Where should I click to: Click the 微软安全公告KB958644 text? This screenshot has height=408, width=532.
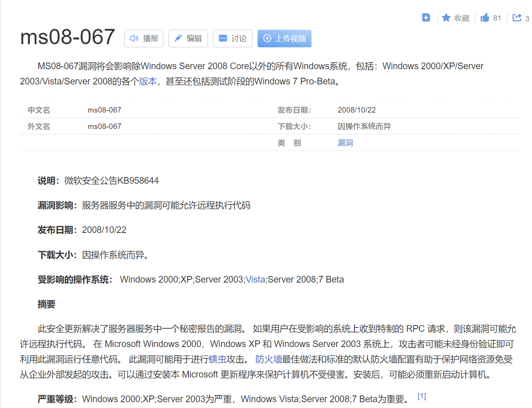(111, 181)
